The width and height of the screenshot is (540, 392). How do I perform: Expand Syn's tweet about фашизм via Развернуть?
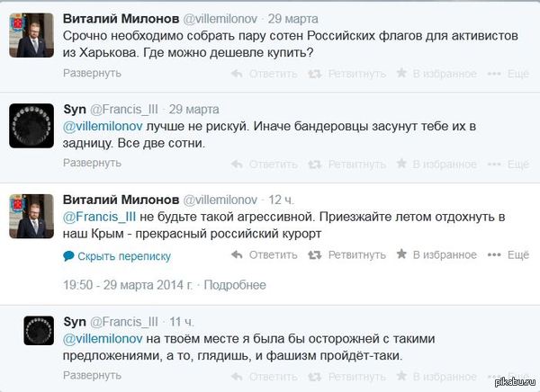92,376
